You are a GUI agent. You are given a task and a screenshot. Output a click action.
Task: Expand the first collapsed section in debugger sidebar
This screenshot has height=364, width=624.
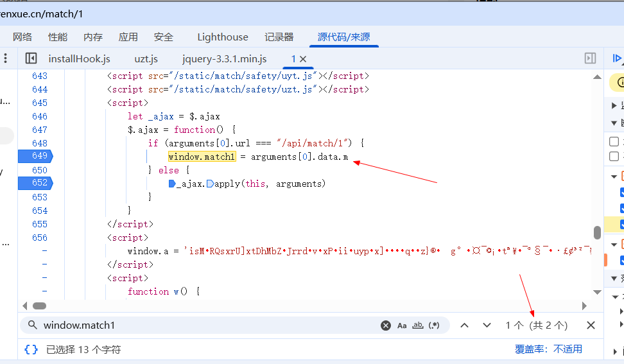click(614, 105)
